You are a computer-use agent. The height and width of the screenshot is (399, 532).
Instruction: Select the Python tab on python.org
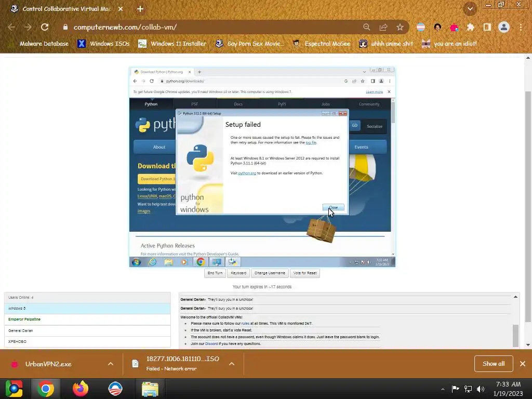point(151,104)
